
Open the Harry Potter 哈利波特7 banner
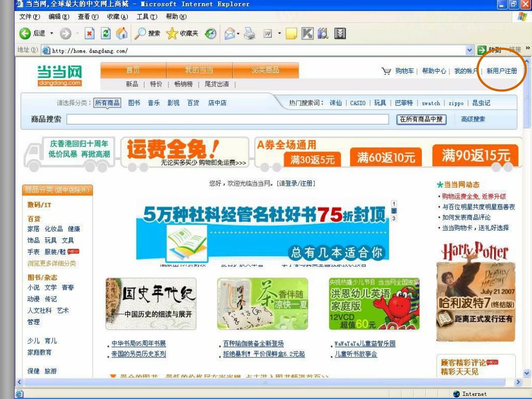pyautogui.click(x=476, y=291)
